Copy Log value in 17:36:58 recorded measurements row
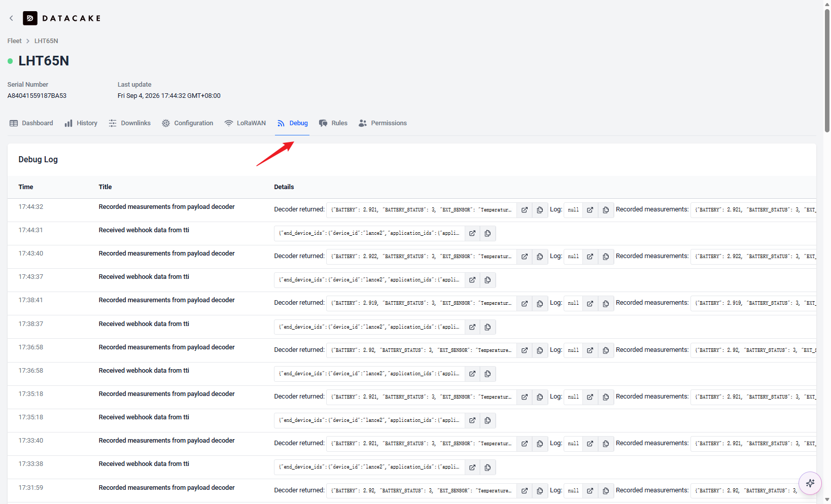This screenshot has width=831, height=504. tap(606, 350)
